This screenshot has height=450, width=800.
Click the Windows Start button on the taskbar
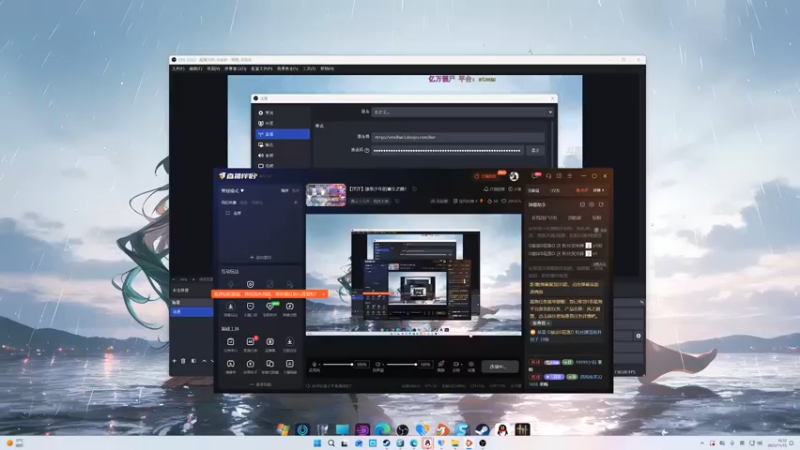pos(317,443)
